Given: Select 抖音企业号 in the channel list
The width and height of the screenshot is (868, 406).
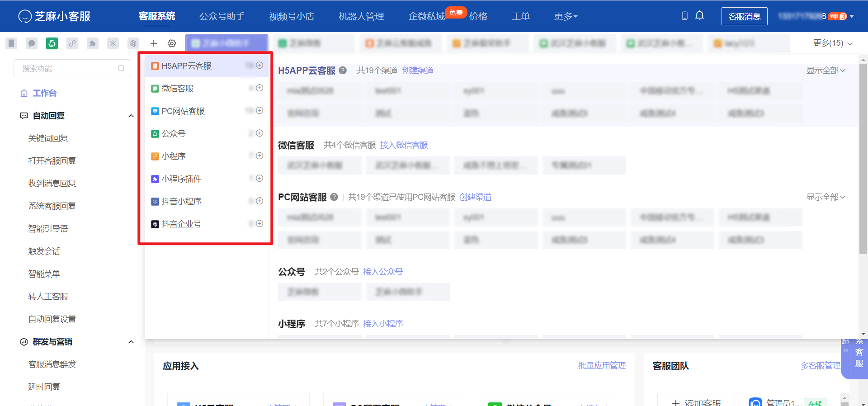Looking at the screenshot, I should 207,224.
